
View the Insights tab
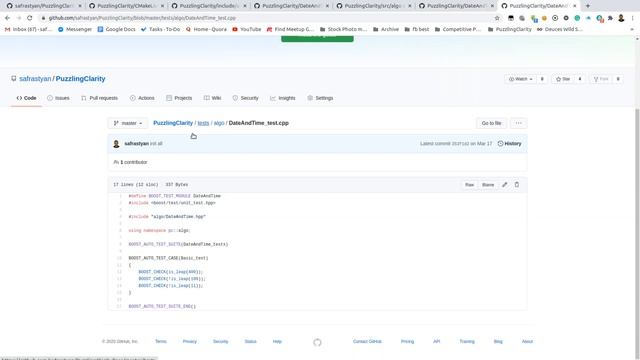(x=282, y=98)
